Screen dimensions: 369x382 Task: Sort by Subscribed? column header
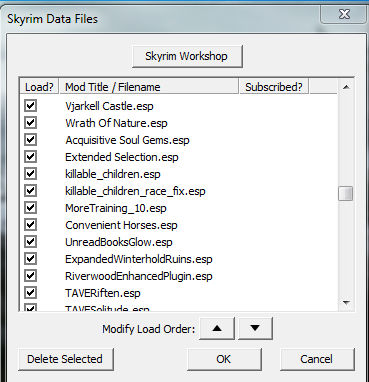(x=274, y=87)
